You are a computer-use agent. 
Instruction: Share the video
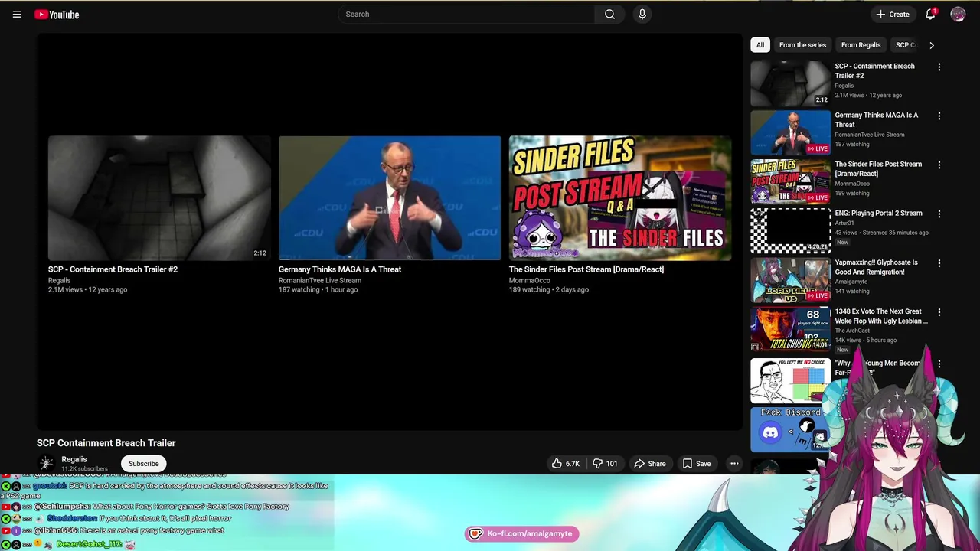click(x=649, y=463)
